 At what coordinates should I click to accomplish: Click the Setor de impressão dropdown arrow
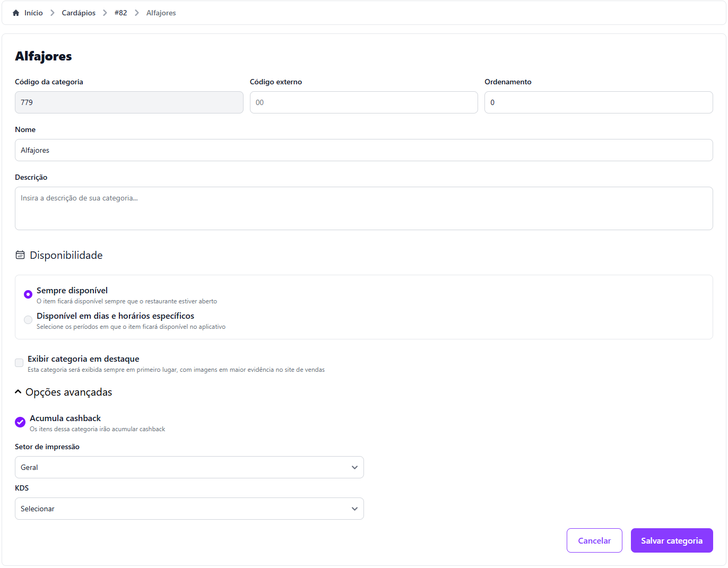[x=354, y=467]
